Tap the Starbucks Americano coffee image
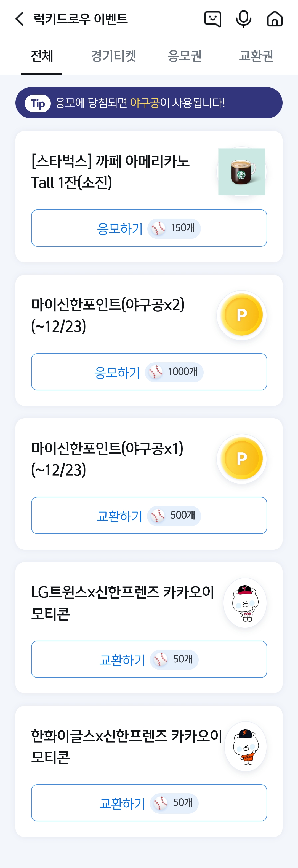 click(242, 171)
